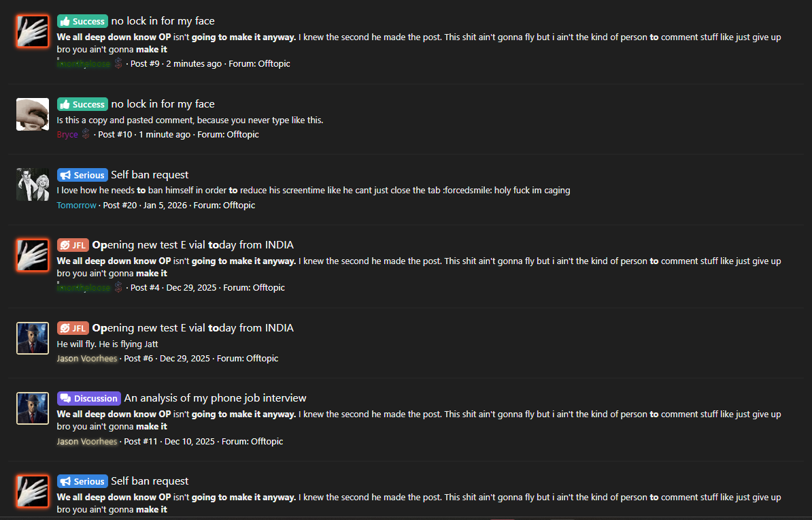This screenshot has height=520, width=812.
Task: Click Jason Voorhees username under Post #11 result
Action: 87,441
